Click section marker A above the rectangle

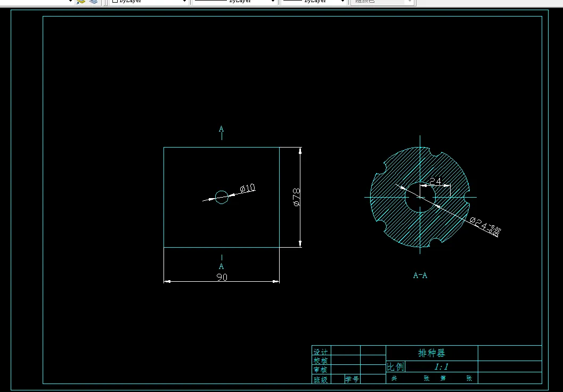click(221, 129)
